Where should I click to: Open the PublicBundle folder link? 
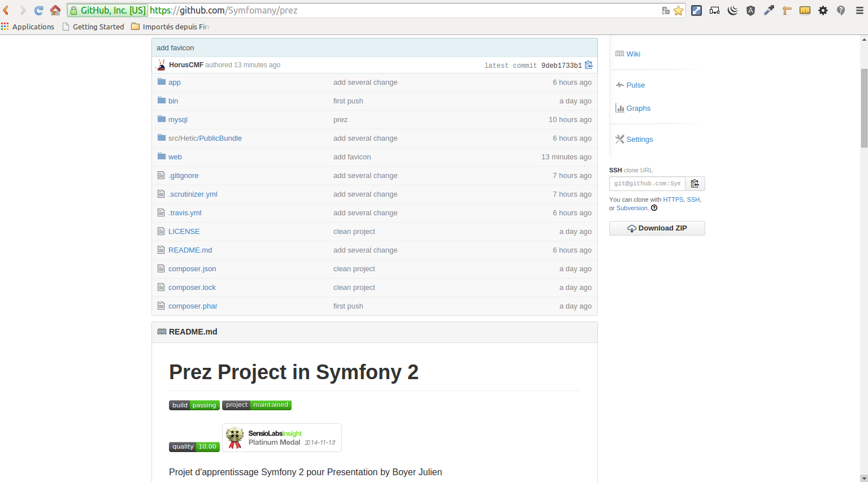[220, 138]
